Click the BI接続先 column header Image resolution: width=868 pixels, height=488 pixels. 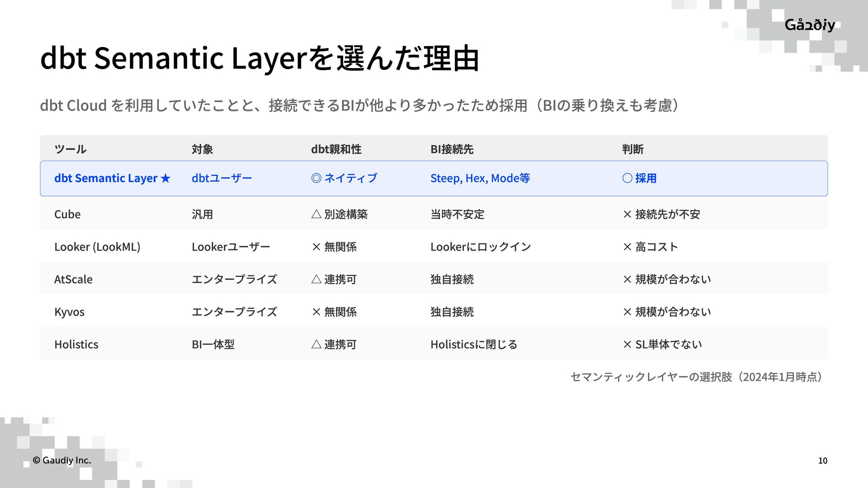click(x=452, y=150)
